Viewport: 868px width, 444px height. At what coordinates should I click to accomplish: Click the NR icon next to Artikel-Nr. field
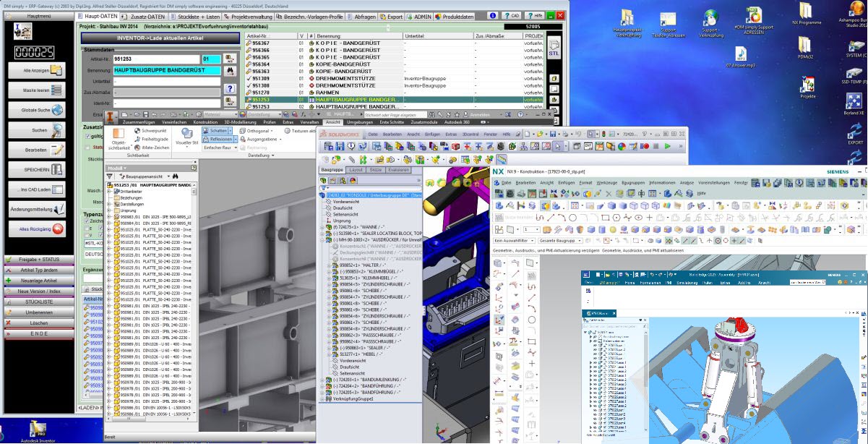click(x=230, y=59)
